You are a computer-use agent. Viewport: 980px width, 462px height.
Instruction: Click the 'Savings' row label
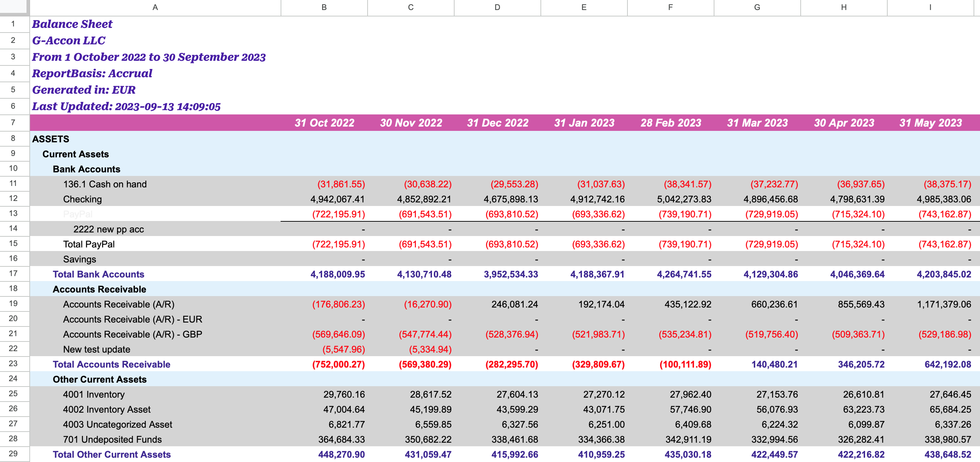(79, 259)
